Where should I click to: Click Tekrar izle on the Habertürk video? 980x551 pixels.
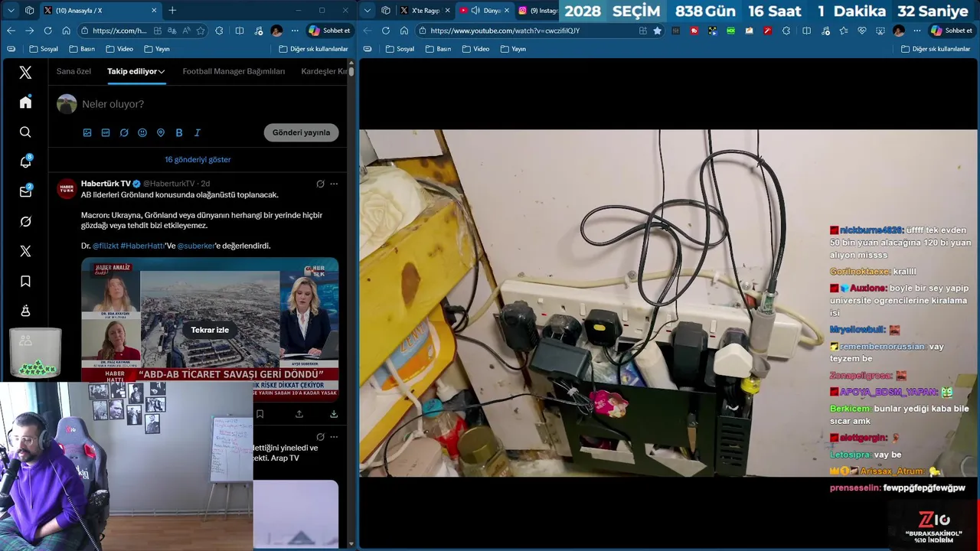[x=210, y=330]
